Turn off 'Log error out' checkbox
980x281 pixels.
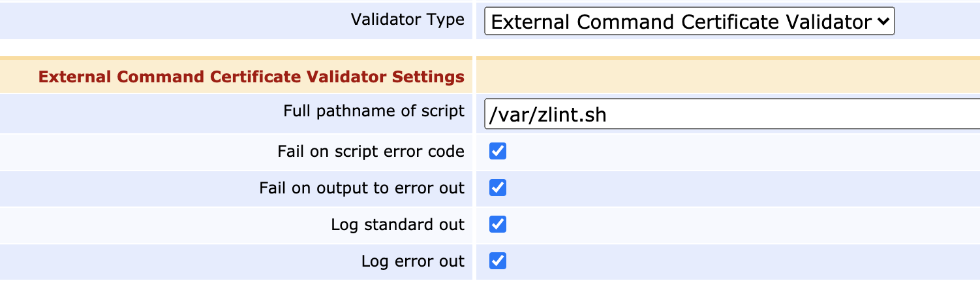[x=498, y=261]
